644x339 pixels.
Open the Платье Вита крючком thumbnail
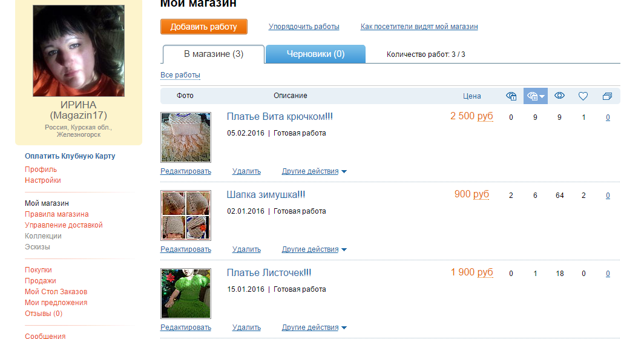pyautogui.click(x=186, y=137)
